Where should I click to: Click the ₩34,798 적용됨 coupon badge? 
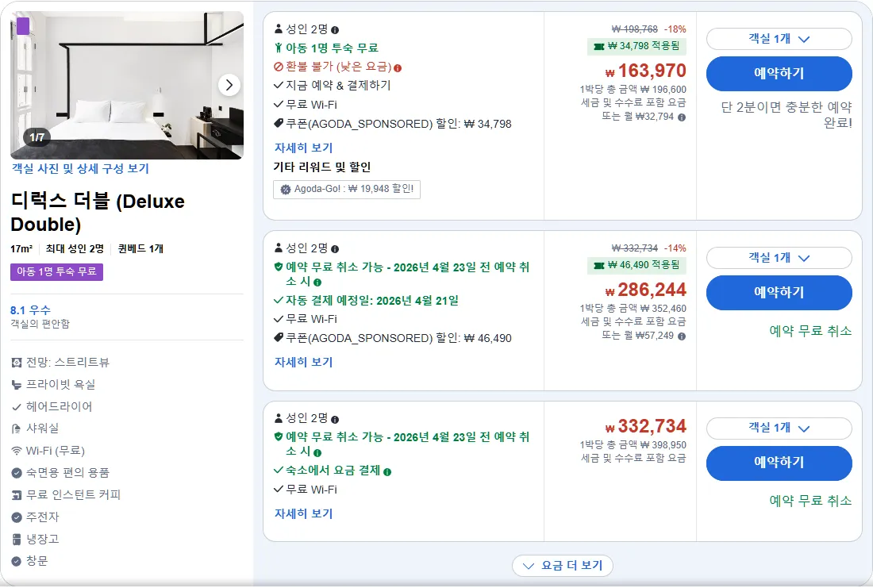(636, 46)
